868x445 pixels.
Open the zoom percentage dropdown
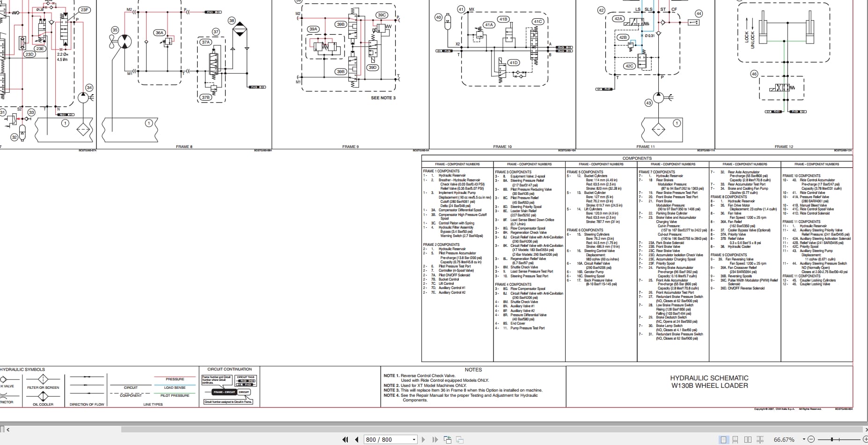[804, 439]
